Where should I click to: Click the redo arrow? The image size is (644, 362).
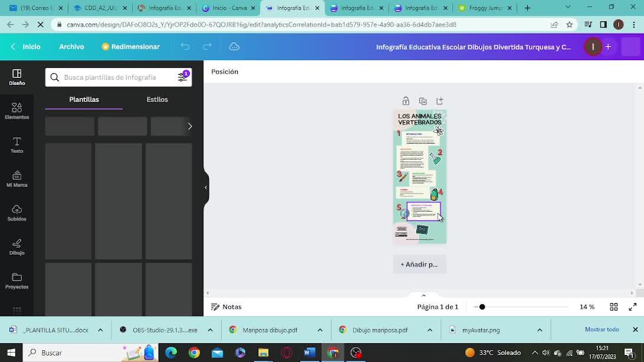207,47
